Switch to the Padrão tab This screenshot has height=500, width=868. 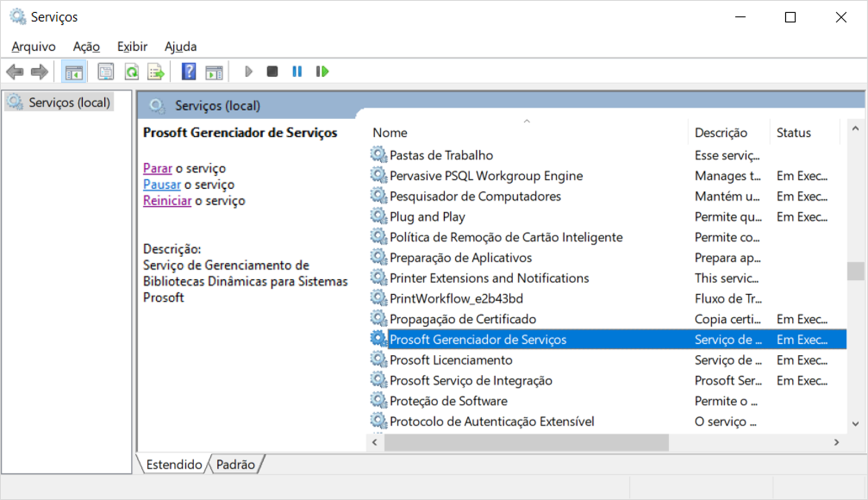click(236, 464)
